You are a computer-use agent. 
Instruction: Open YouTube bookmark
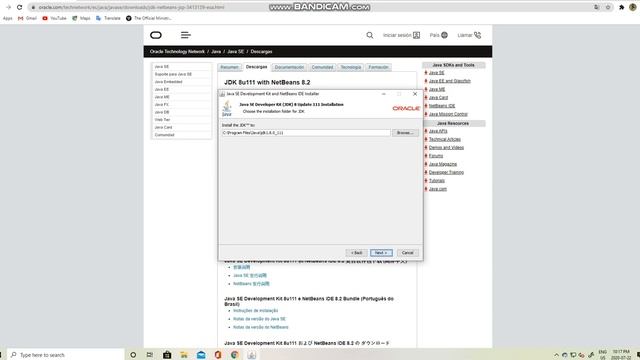tap(54, 18)
